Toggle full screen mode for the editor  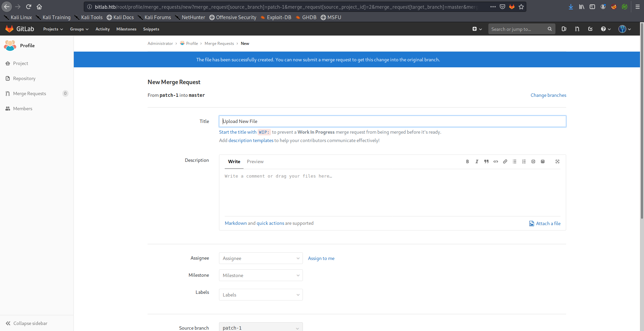click(557, 161)
